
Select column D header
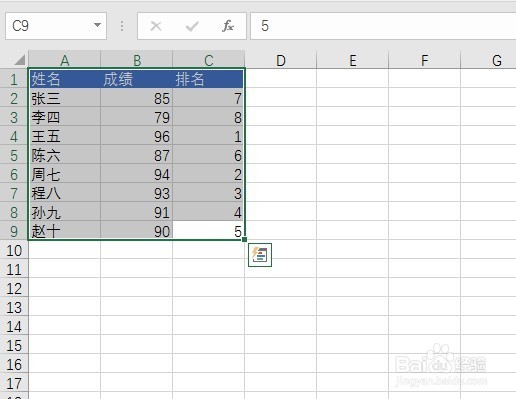point(281,60)
